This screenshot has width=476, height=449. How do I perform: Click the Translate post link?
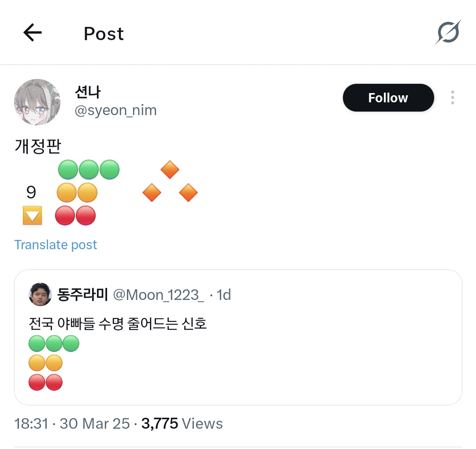click(56, 245)
